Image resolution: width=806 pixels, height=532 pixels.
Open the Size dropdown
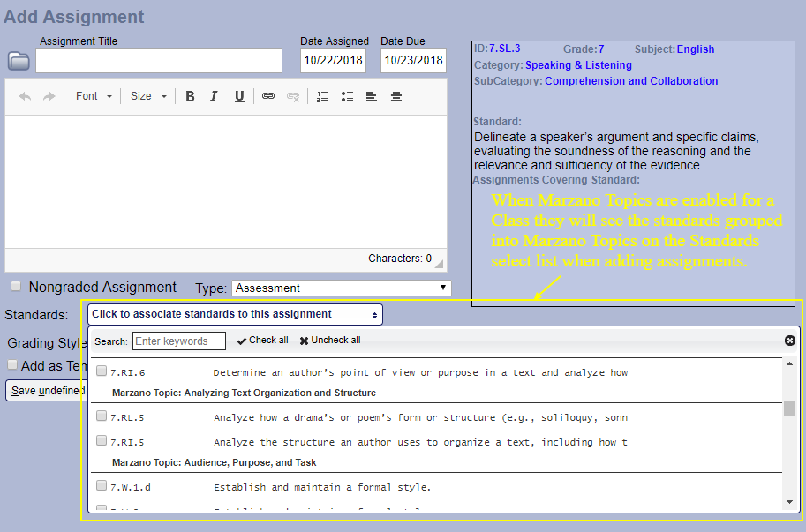(148, 96)
